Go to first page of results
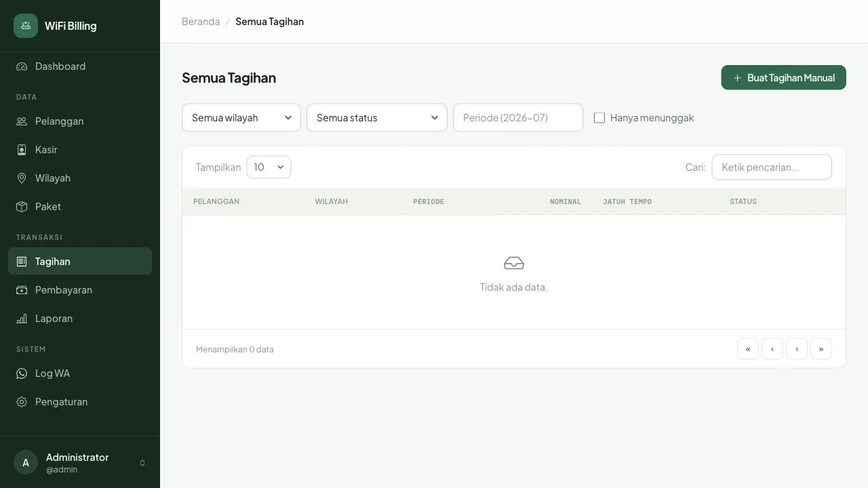 (x=748, y=349)
